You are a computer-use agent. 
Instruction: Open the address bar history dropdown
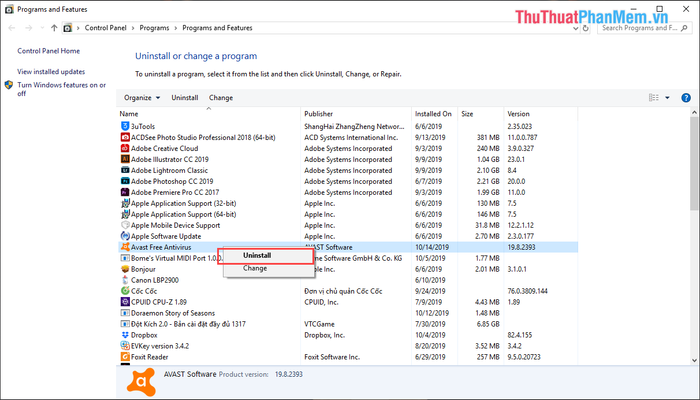575,28
